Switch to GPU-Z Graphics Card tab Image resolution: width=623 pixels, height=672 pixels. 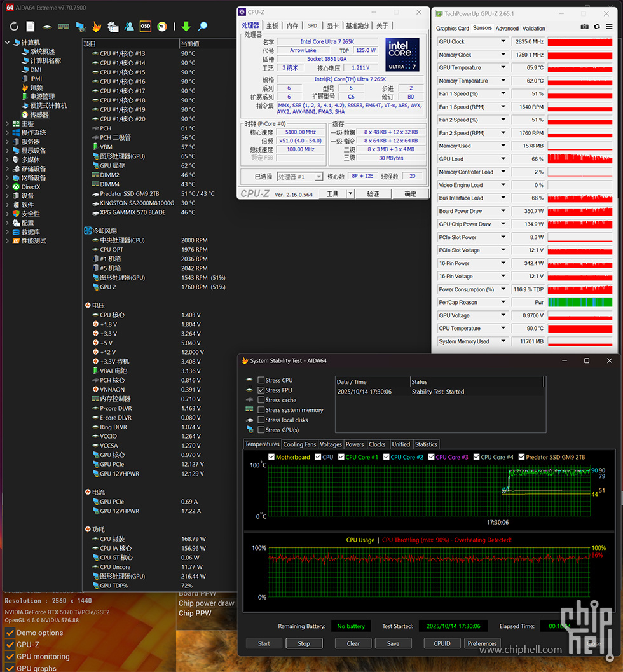[x=453, y=28]
